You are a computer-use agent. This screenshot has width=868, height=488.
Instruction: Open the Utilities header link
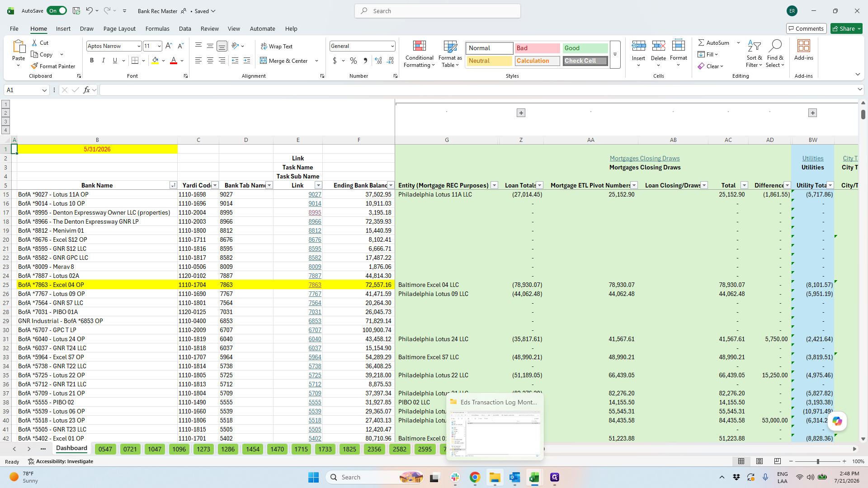813,158
